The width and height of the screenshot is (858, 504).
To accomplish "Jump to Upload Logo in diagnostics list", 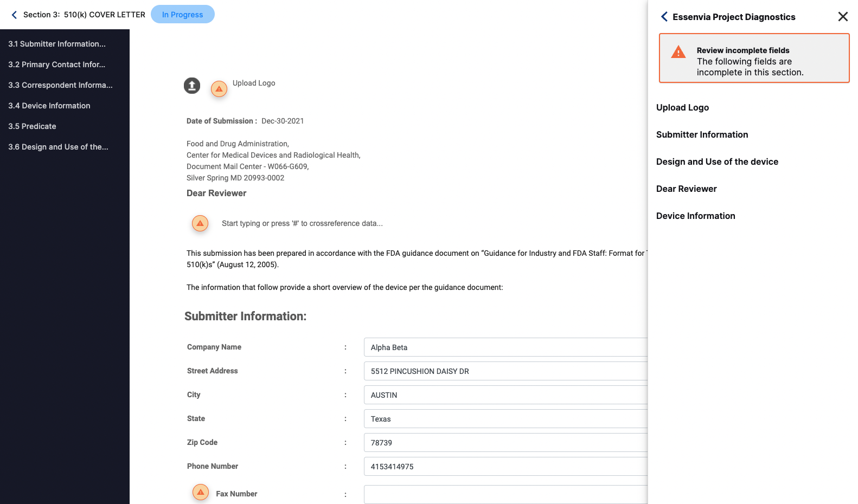I will [682, 107].
